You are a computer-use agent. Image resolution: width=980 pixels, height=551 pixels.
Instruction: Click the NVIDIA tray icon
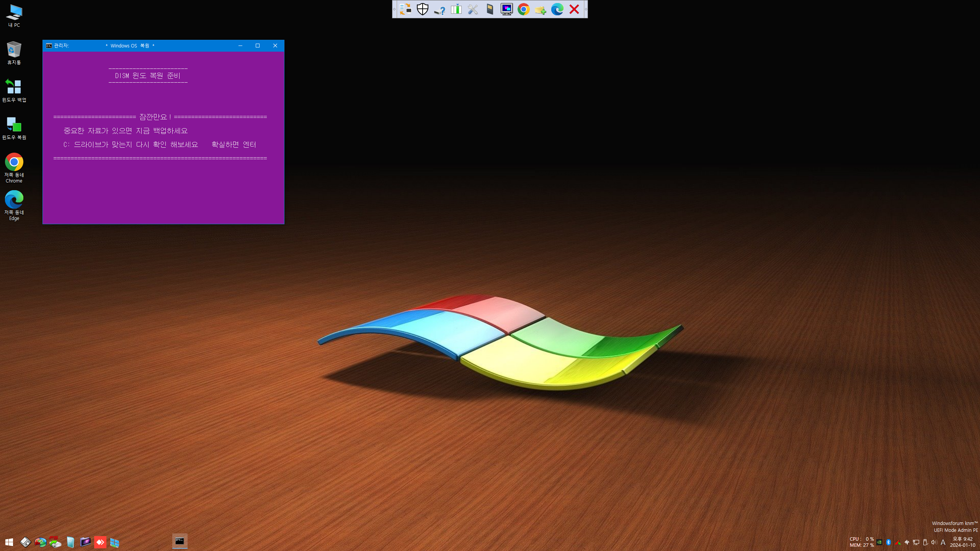[x=879, y=542]
